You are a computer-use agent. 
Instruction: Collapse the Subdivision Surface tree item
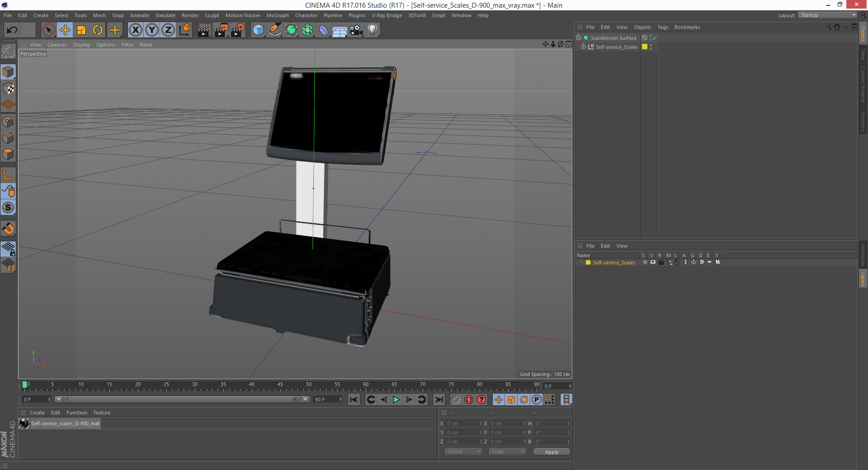[x=578, y=38]
